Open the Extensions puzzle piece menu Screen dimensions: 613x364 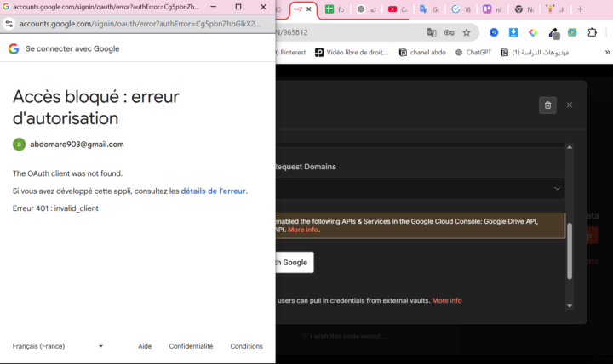coord(593,32)
